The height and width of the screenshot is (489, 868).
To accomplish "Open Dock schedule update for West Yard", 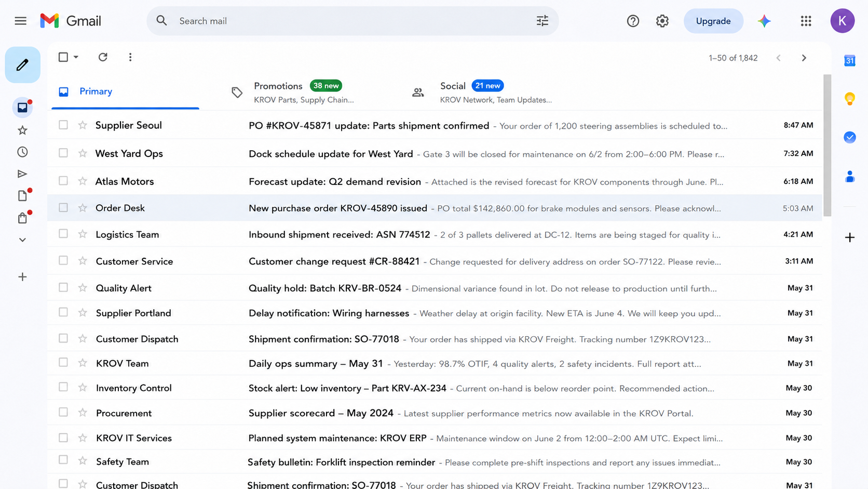I will 435,153.
